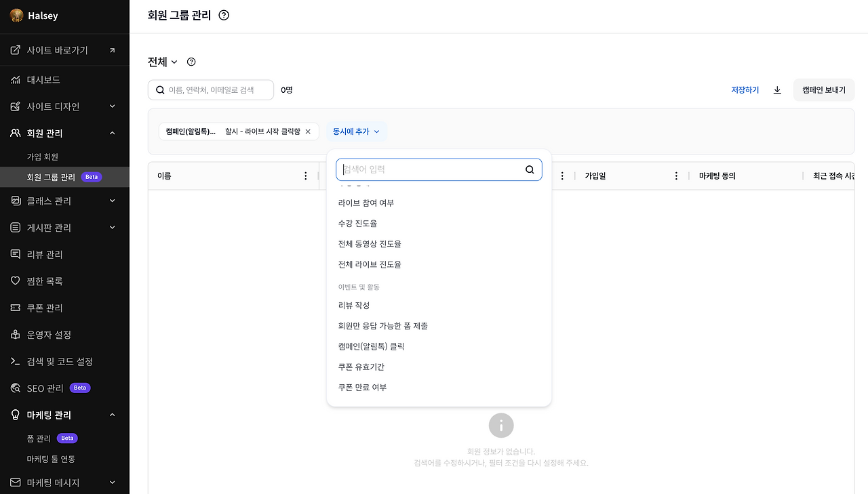Click the 캠페인 보내기 button
This screenshot has width=868, height=494.
[823, 89]
